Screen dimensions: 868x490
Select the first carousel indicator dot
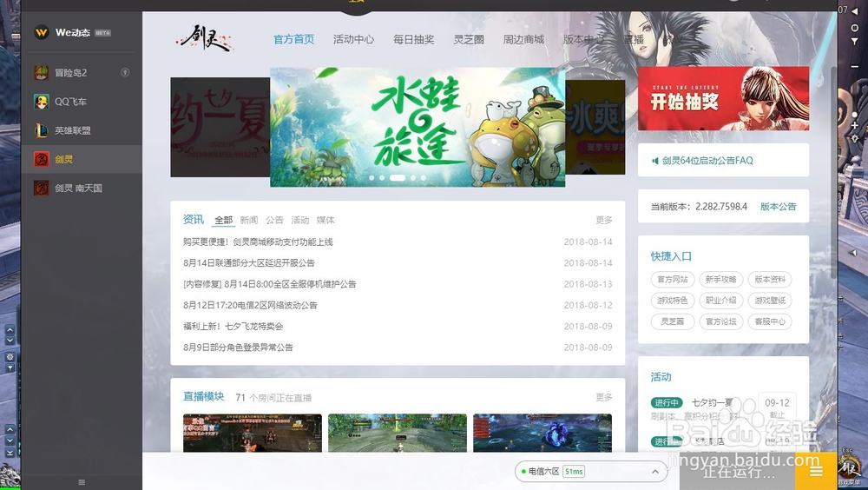[372, 178]
